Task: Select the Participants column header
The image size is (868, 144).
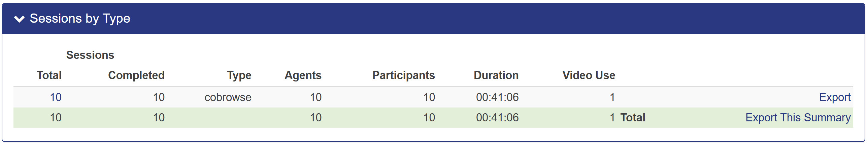Action: 403,75
